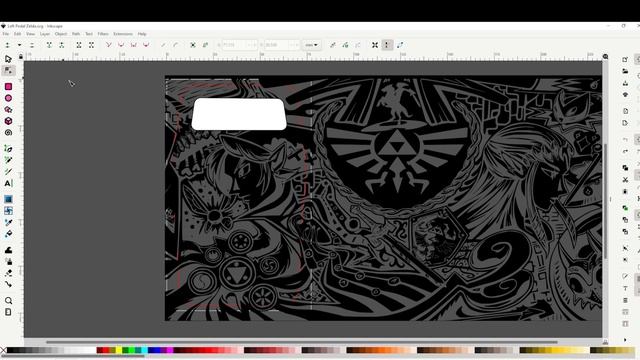This screenshot has height=360, width=640.
Task: Click the Save document button
Action: pos(625,83)
